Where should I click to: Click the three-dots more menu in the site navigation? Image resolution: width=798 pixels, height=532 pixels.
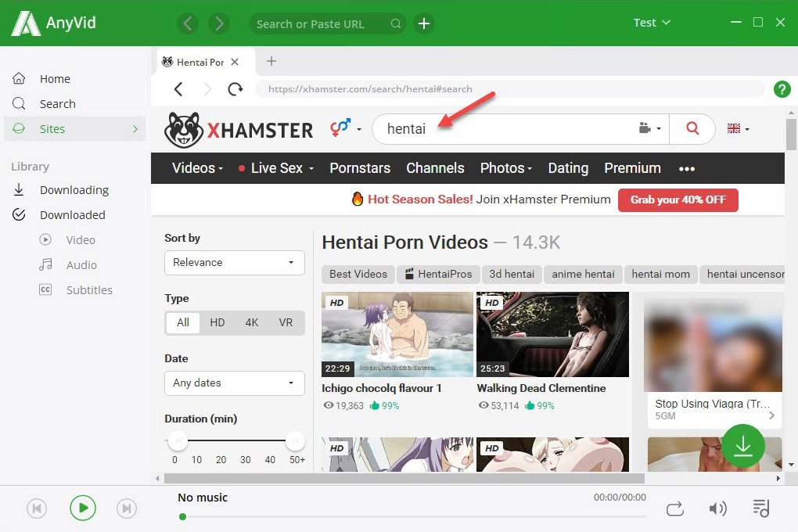click(x=687, y=168)
